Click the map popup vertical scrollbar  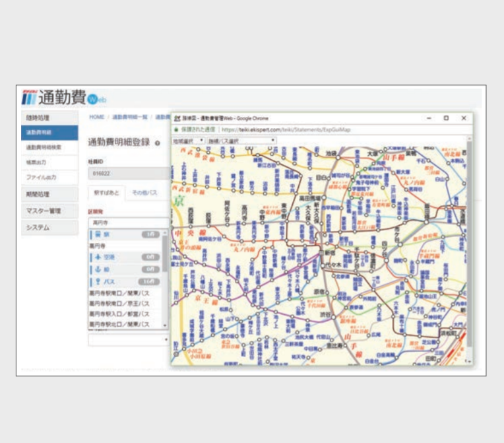pyautogui.click(x=469, y=244)
